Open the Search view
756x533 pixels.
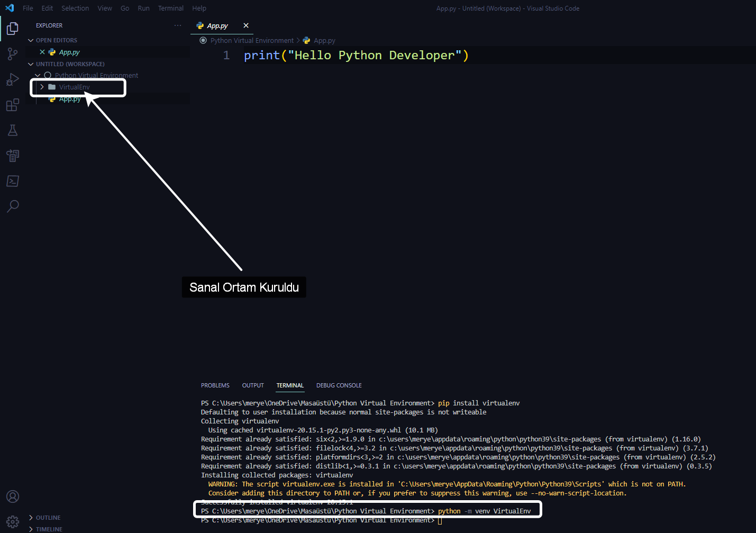click(12, 206)
